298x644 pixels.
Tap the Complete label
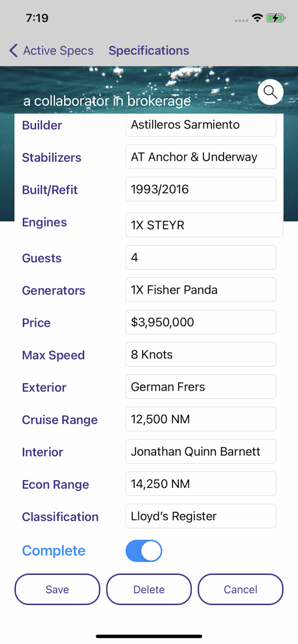tap(53, 550)
